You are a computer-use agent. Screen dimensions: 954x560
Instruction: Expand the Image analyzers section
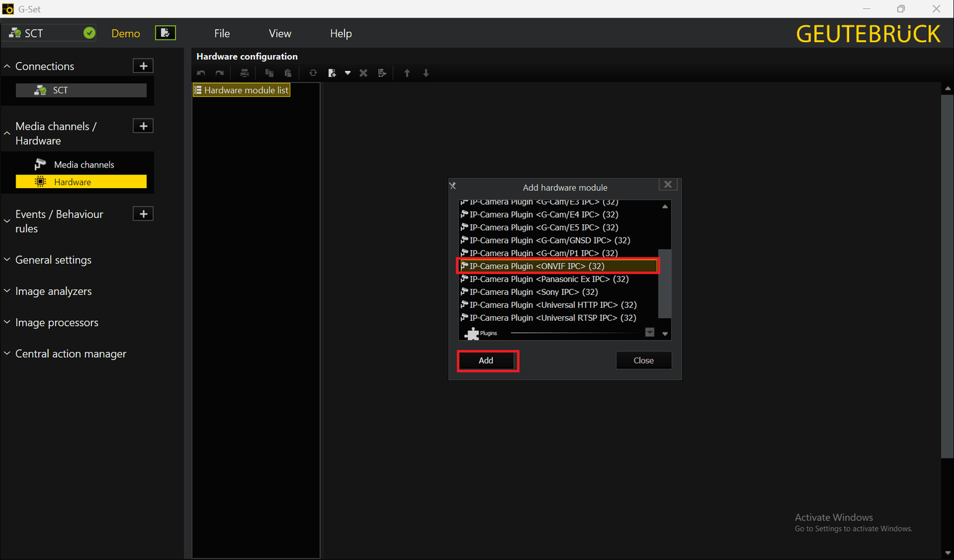(53, 291)
